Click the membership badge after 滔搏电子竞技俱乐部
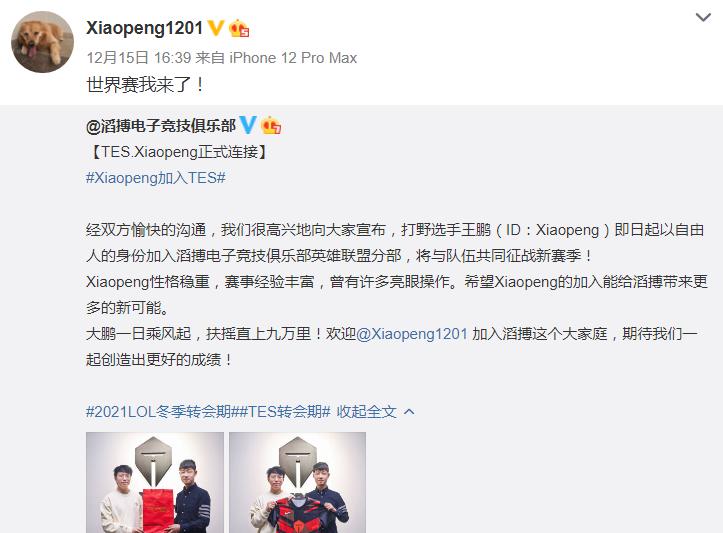Viewport: 723px width, 533px height. click(x=271, y=125)
